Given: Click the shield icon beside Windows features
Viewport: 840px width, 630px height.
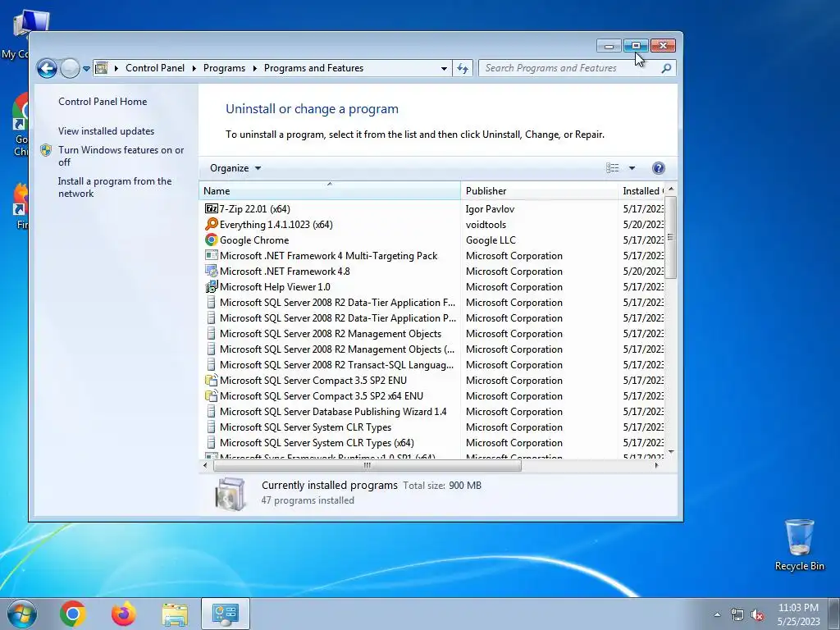Looking at the screenshot, I should [46, 151].
